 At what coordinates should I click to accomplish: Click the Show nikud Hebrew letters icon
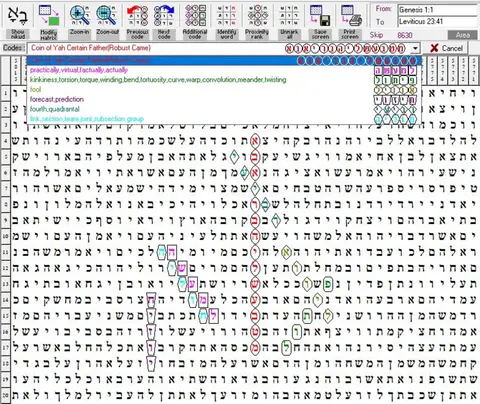(x=18, y=15)
